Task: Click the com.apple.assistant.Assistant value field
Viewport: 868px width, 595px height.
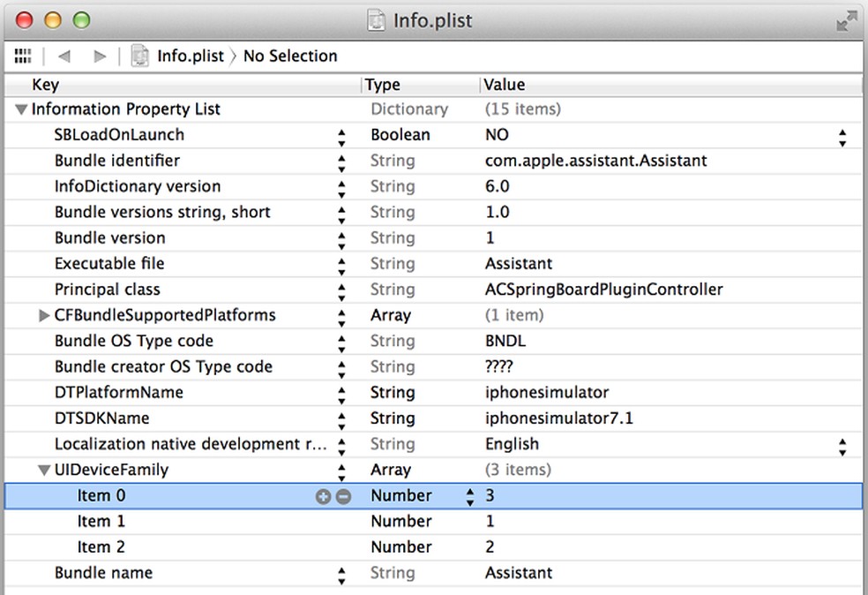Action: coord(595,161)
